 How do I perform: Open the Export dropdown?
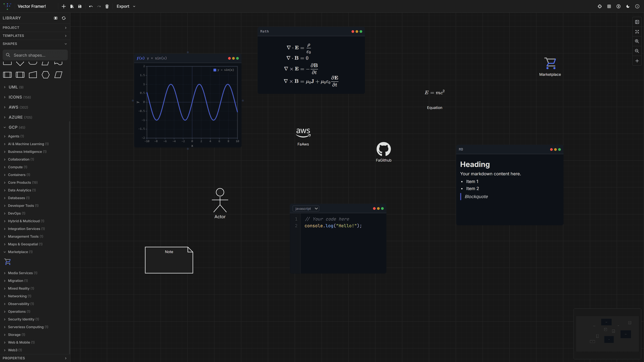[126, 7]
